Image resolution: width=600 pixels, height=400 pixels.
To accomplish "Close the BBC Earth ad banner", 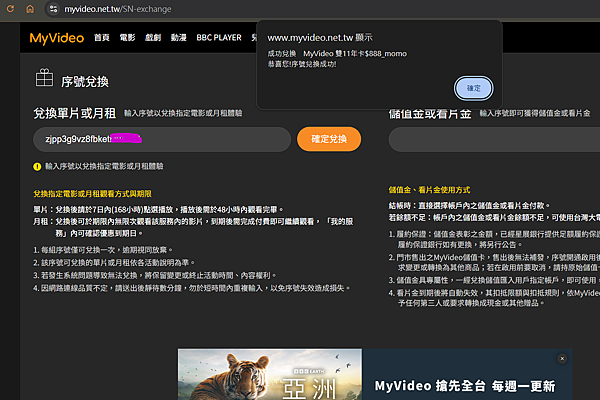I will point(562,359).
